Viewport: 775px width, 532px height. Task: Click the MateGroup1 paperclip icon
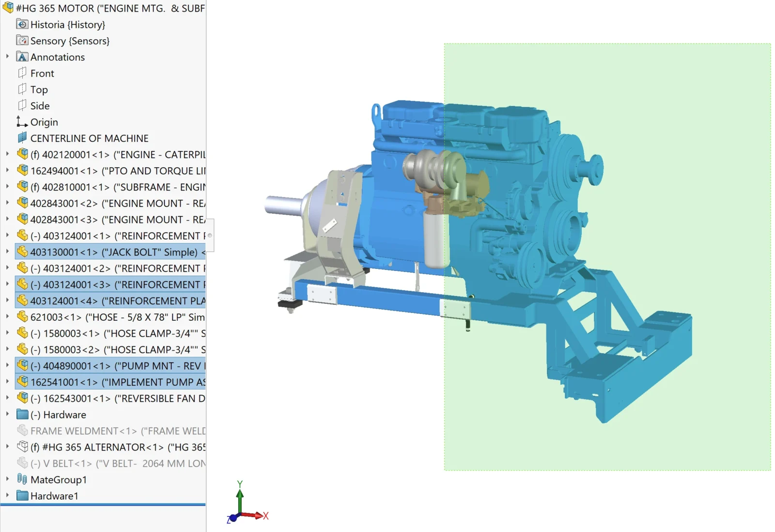(22, 479)
